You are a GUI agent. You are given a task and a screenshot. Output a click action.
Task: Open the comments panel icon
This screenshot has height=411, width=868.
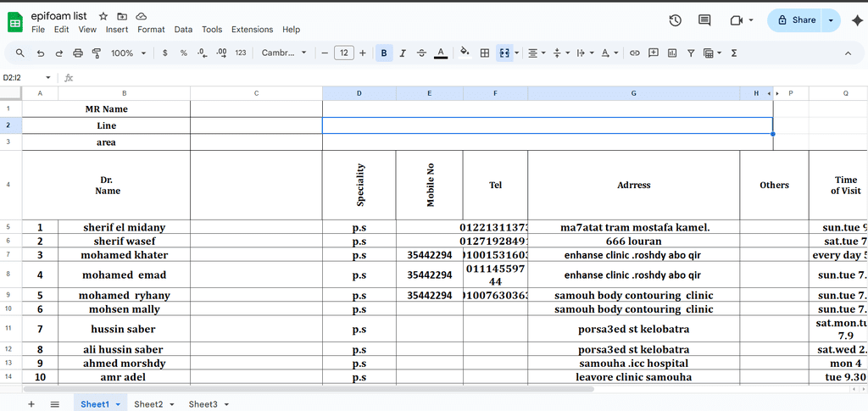(704, 20)
